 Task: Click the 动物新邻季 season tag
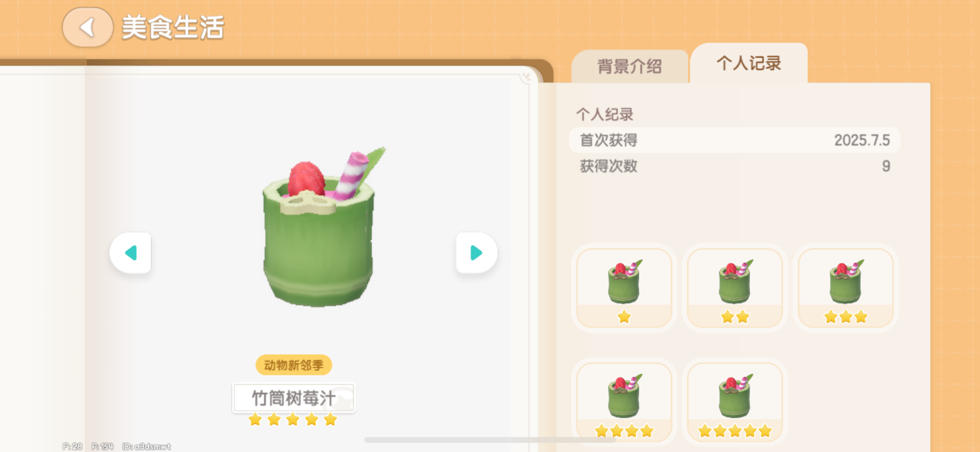[x=294, y=365]
